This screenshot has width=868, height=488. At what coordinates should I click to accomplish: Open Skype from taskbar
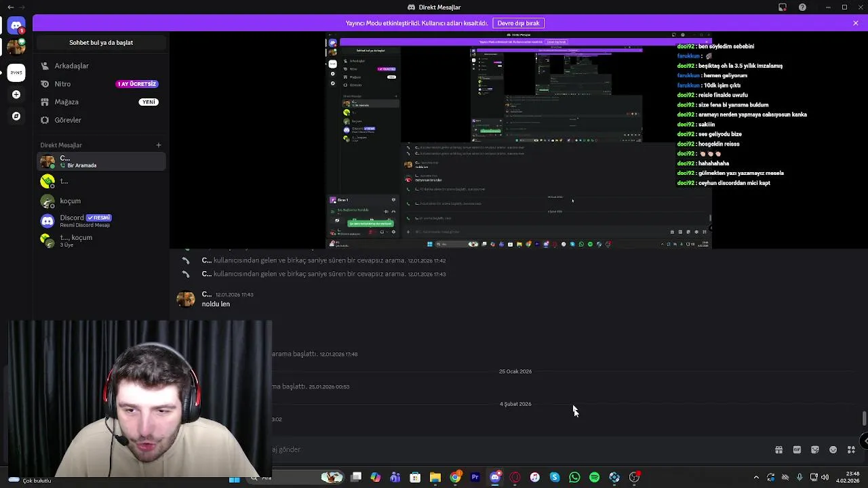555,478
